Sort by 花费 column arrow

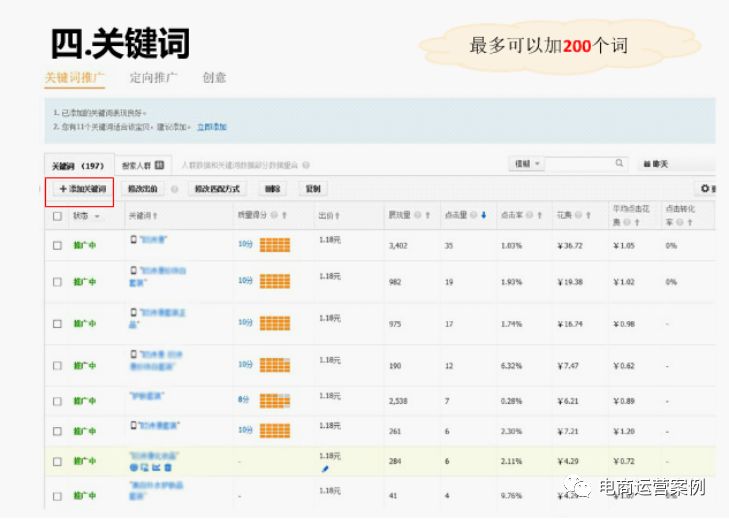coord(588,215)
